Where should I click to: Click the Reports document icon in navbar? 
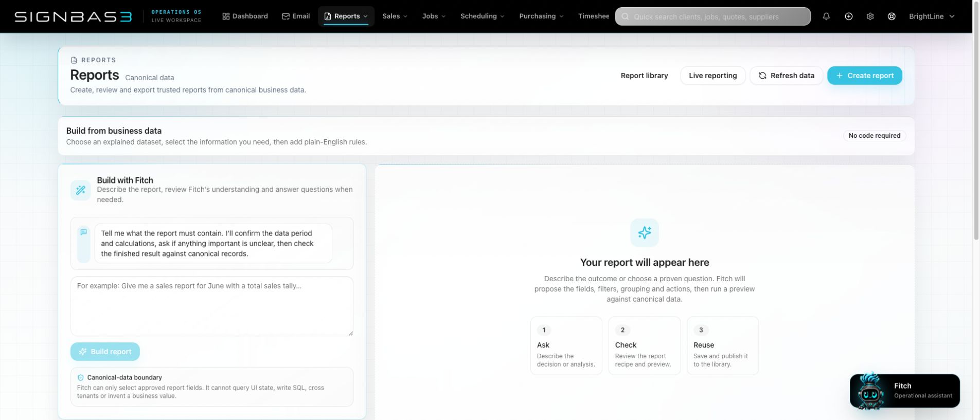(328, 16)
